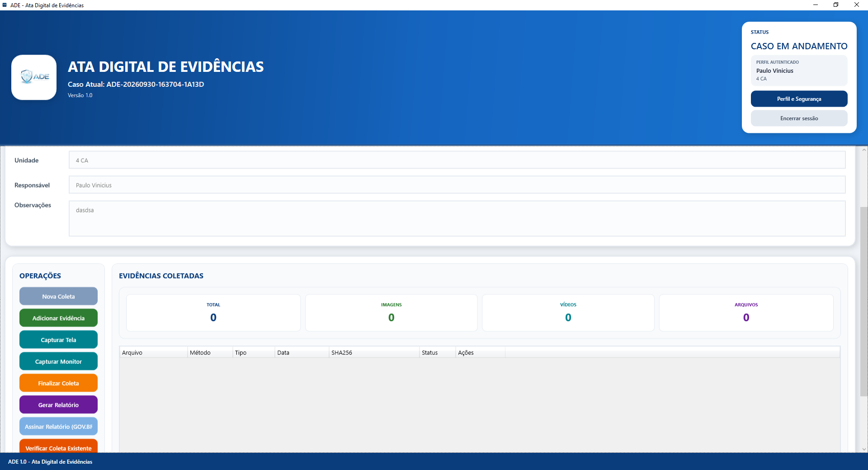Image resolution: width=868 pixels, height=470 pixels.
Task: Click the ADE title bar app icon
Action: 5,5
